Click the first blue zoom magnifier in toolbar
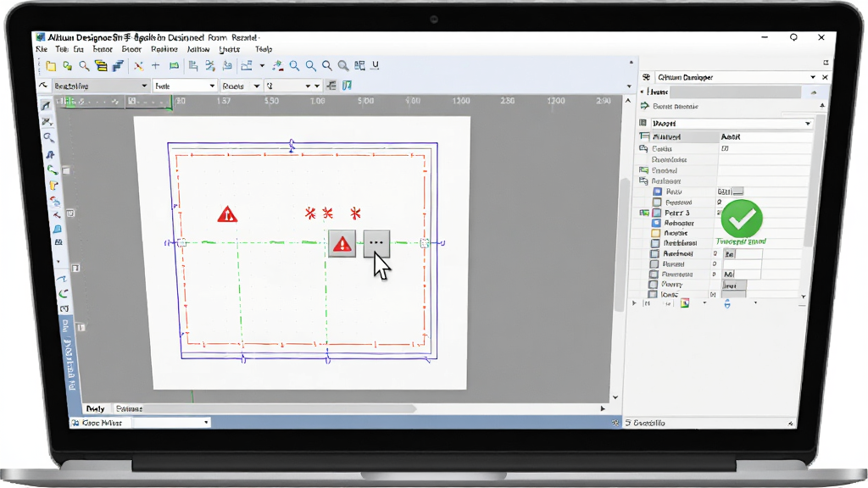This screenshot has width=868, height=488. (294, 66)
